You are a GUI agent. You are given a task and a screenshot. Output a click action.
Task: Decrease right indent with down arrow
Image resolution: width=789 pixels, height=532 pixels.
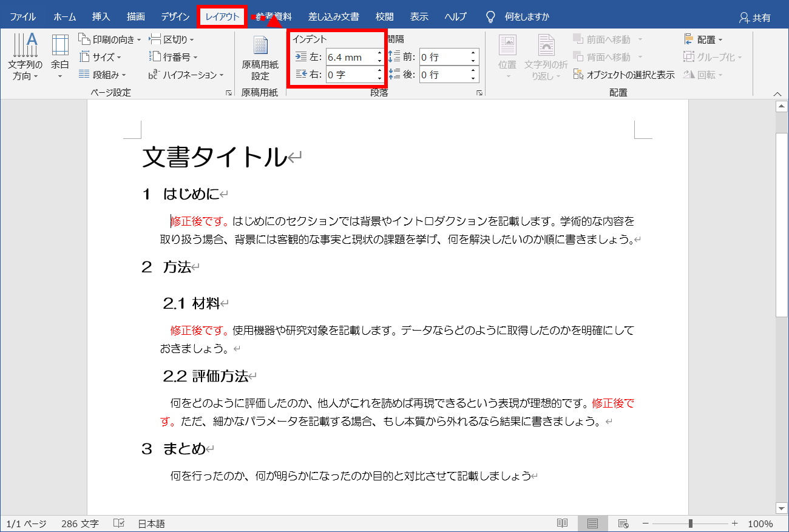tap(380, 78)
